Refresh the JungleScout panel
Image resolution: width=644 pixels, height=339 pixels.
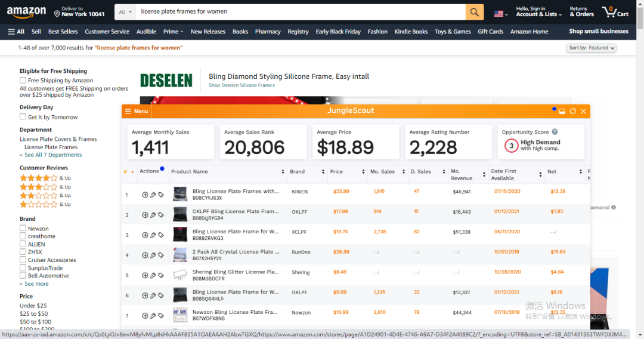[x=572, y=112]
